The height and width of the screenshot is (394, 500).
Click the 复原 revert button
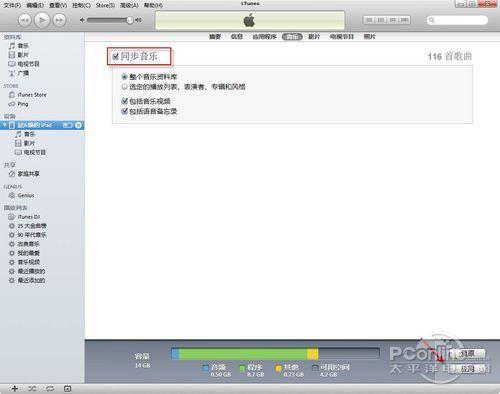[467, 353]
